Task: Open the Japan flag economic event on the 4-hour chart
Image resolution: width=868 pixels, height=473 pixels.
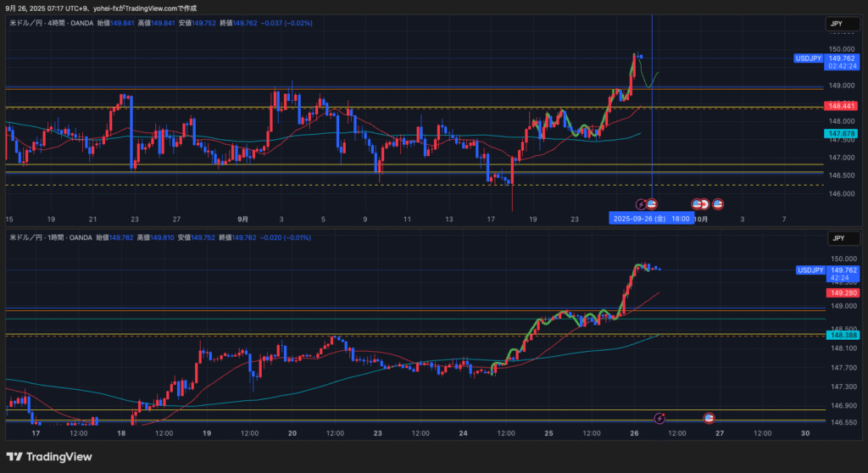Action: (704, 203)
